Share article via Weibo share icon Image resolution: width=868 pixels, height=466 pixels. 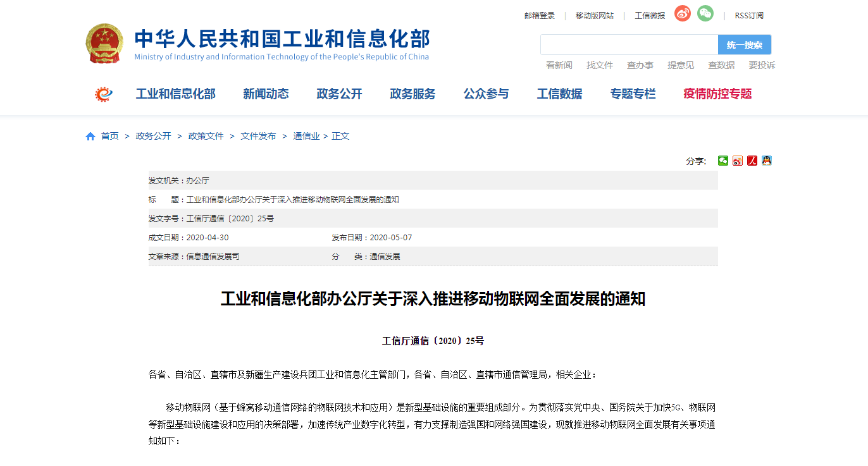(738, 161)
